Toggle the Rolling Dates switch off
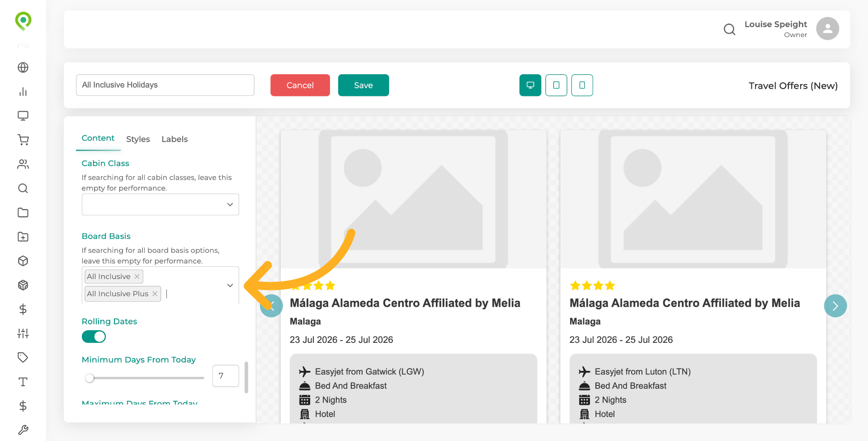This screenshot has height=441, width=868. point(94,337)
